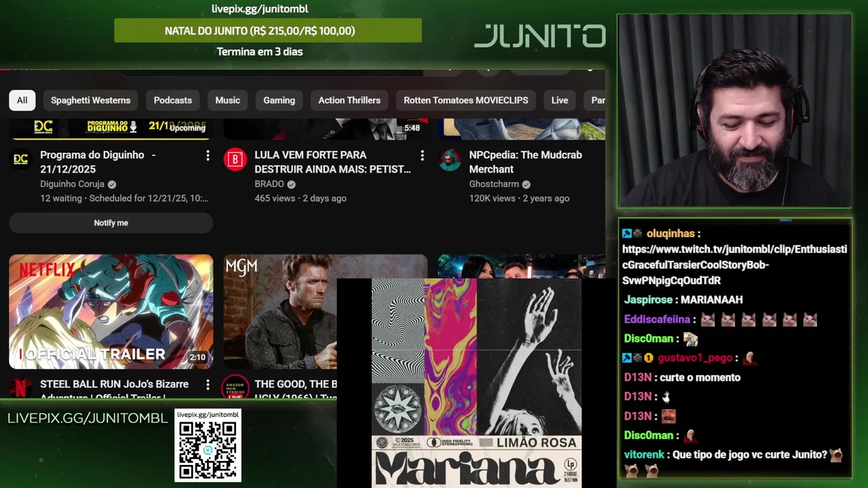Select the Action Thrillers filter chip
This screenshot has height=488, width=868.
coord(349,100)
